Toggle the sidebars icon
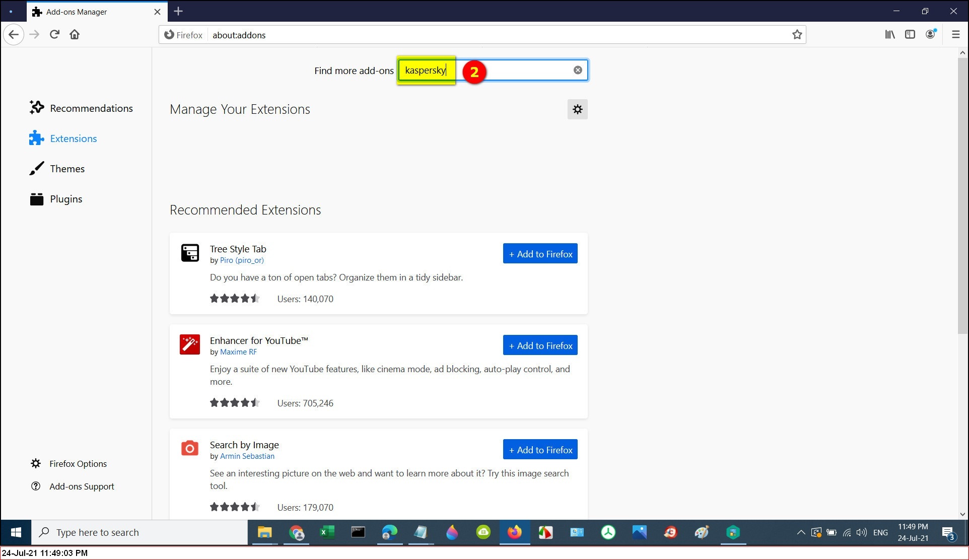969x560 pixels. click(910, 34)
